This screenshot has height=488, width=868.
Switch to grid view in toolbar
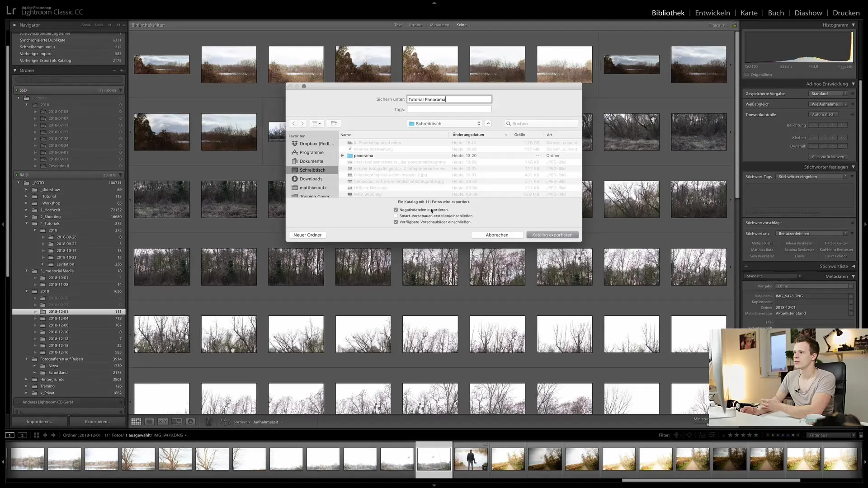click(136, 422)
